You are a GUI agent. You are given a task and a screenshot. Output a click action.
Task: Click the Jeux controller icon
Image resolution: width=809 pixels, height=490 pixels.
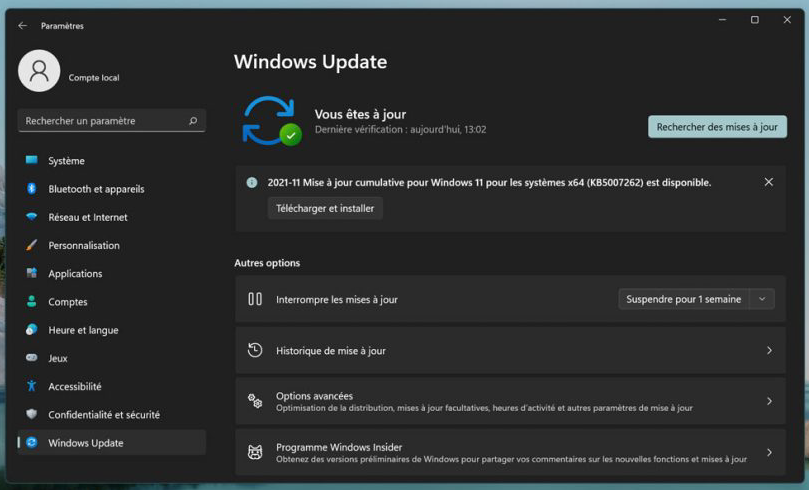(31, 357)
